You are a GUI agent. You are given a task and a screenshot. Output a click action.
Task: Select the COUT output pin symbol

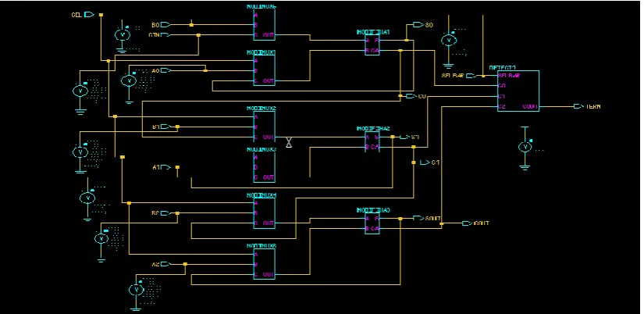tap(468, 223)
